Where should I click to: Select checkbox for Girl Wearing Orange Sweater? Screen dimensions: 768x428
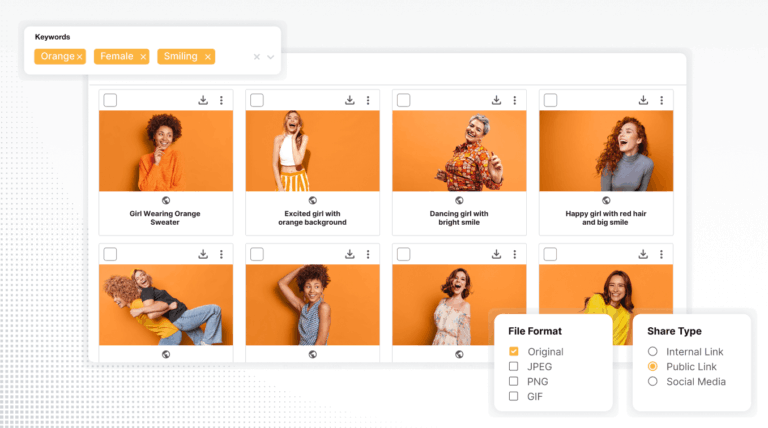coord(110,100)
